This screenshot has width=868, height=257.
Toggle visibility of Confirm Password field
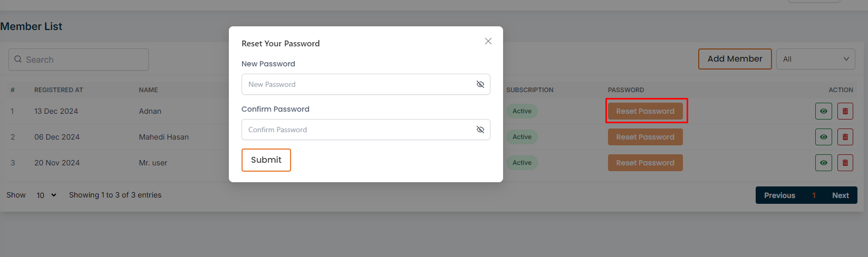click(x=480, y=130)
